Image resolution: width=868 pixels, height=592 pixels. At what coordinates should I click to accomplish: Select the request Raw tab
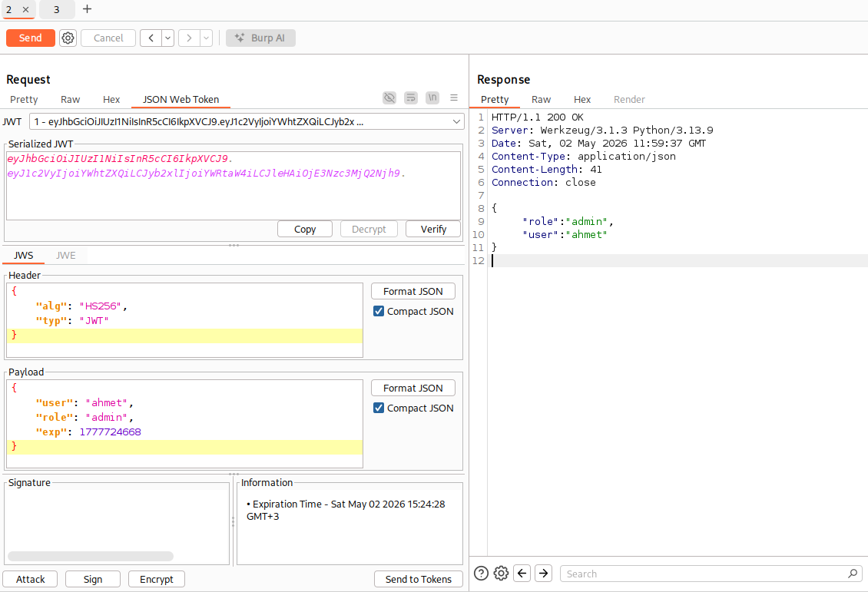(71, 100)
